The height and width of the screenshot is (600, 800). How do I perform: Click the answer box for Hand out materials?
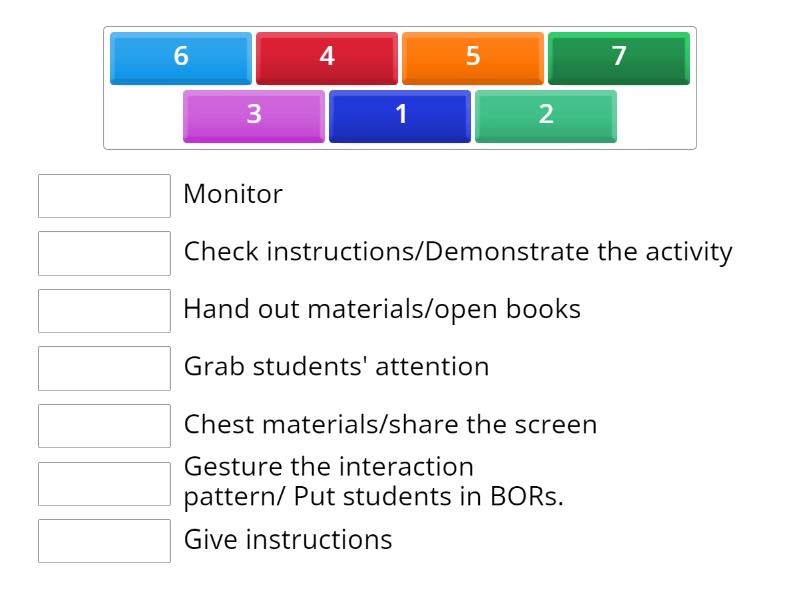(104, 310)
